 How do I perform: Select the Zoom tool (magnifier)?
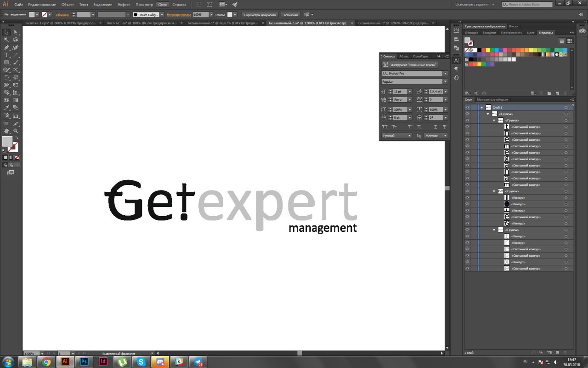point(16,131)
